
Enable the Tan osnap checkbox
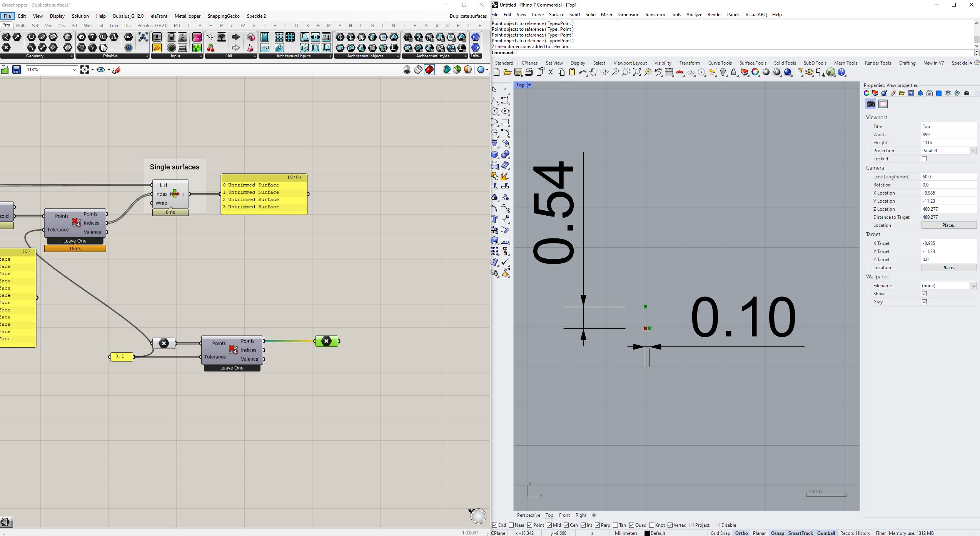click(x=615, y=525)
